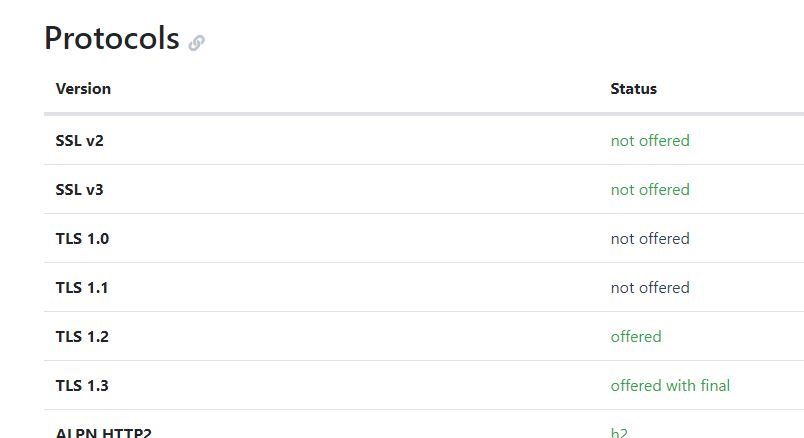Click SSL v3 'not offered' status
The image size is (804, 438).
(x=650, y=189)
